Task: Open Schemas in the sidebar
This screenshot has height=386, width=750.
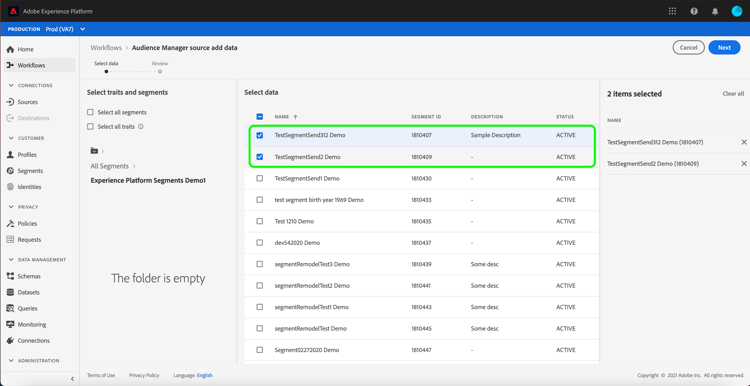Action: [29, 276]
